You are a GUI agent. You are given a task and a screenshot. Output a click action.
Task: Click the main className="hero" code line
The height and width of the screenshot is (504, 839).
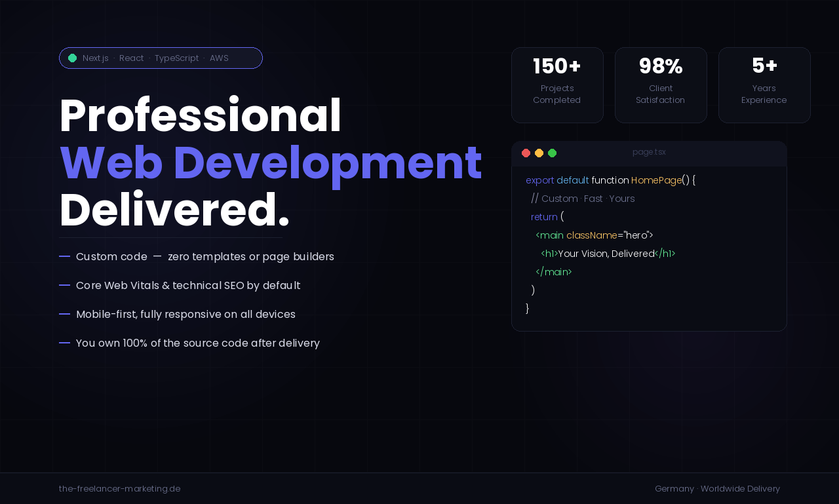595,235
